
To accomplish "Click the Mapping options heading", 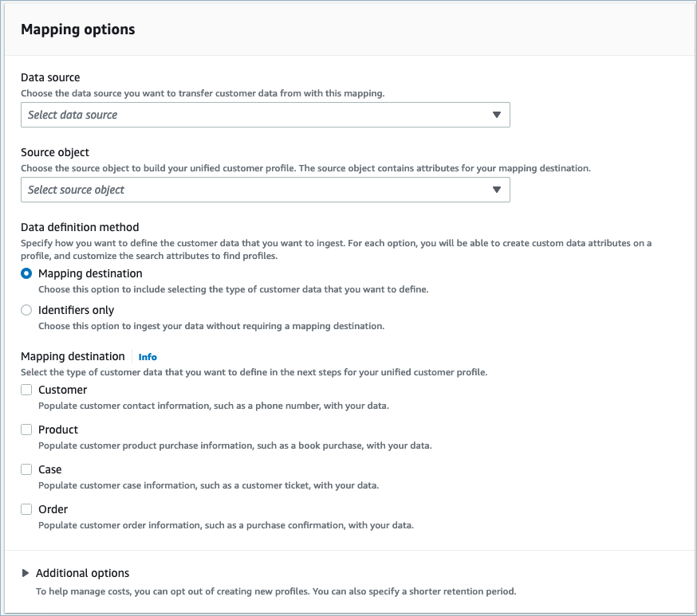I will 77,29.
